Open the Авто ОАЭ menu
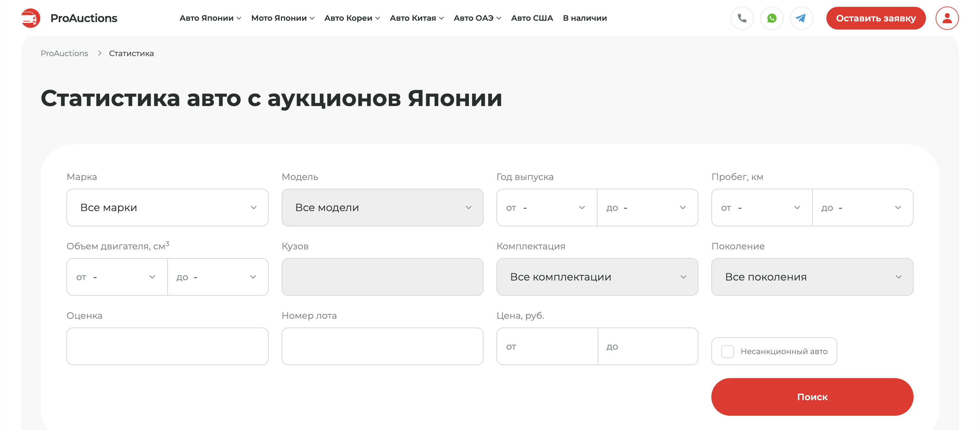This screenshot has height=430, width=980. click(x=477, y=18)
